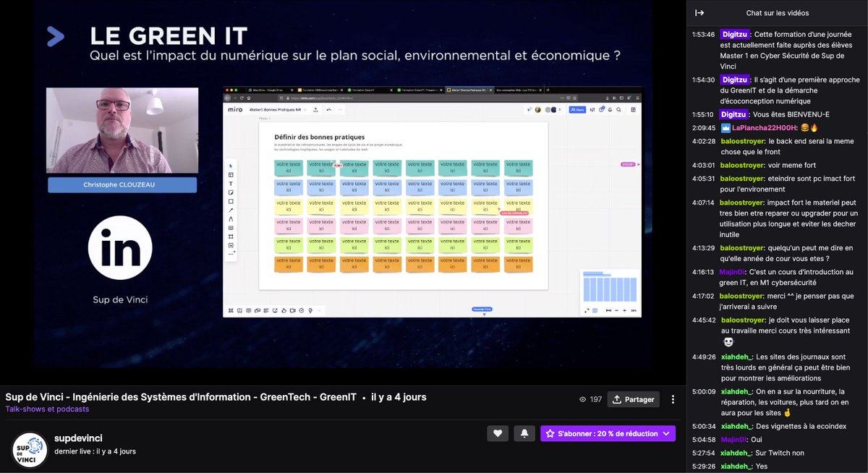Viewport: 868px width, 473px height.
Task: Select the Miro arrow line tool in the video
Action: tap(231, 210)
